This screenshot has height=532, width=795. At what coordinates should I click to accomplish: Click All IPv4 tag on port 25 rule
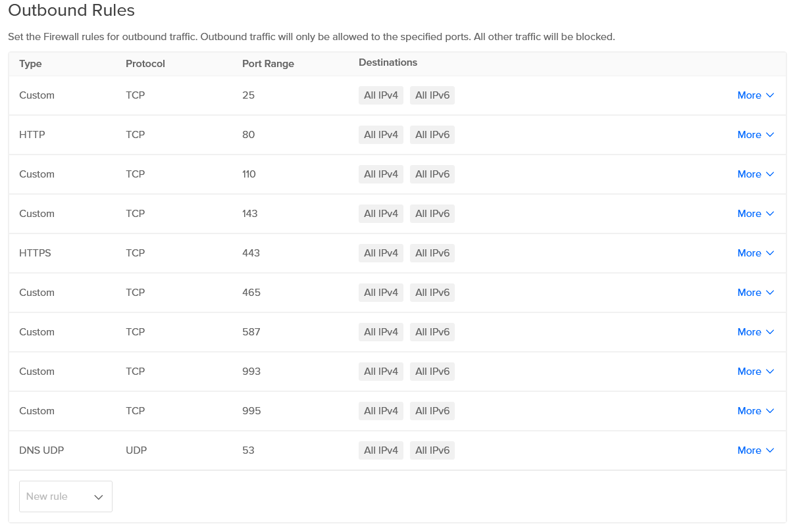[381, 95]
